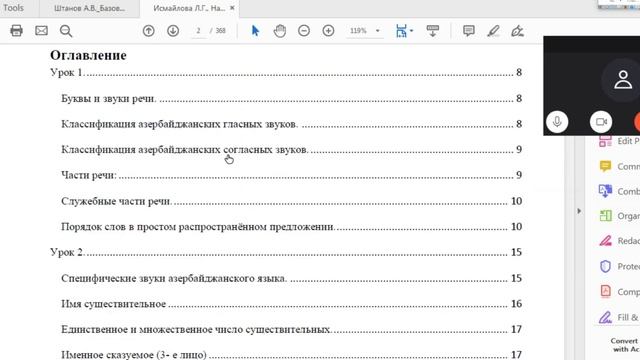Click the Именное сказуемое (3-е лицо) entry
The image size is (640, 360).
[291, 354]
